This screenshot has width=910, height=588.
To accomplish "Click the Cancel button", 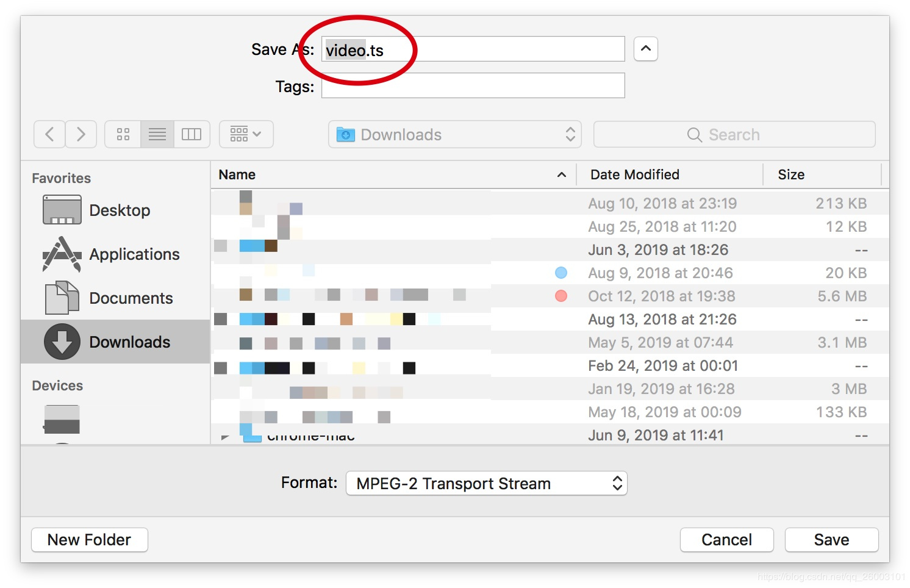I will (726, 540).
